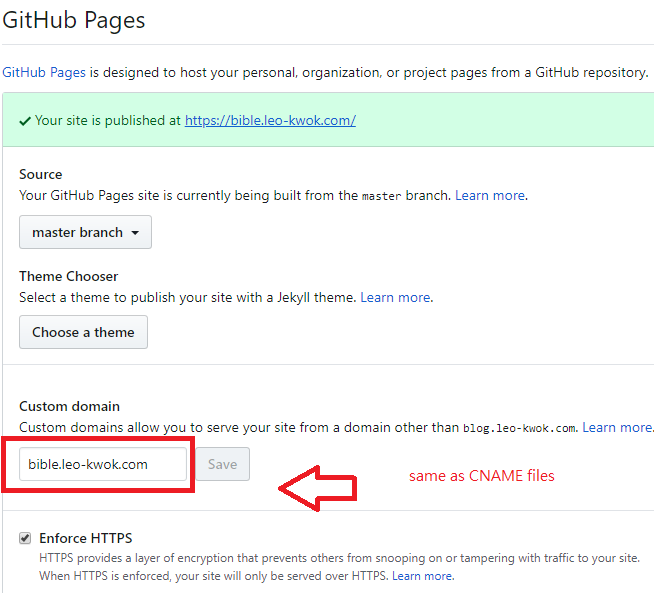Viewport: 654px width, 593px height.
Task: Click the green checkmark beside published message
Action: tap(24, 120)
